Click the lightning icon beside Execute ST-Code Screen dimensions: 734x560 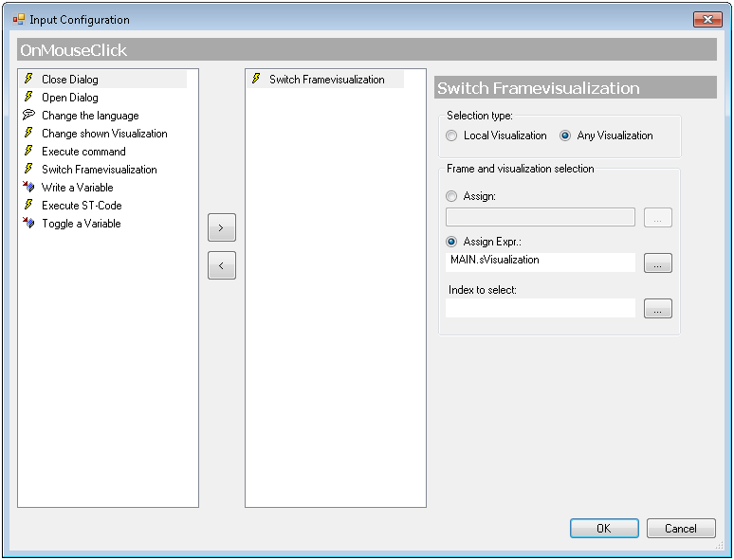(x=28, y=205)
